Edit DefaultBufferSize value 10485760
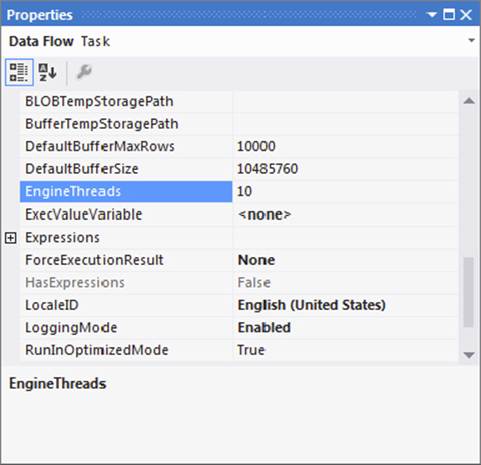This screenshot has height=465, width=481. coord(345,169)
